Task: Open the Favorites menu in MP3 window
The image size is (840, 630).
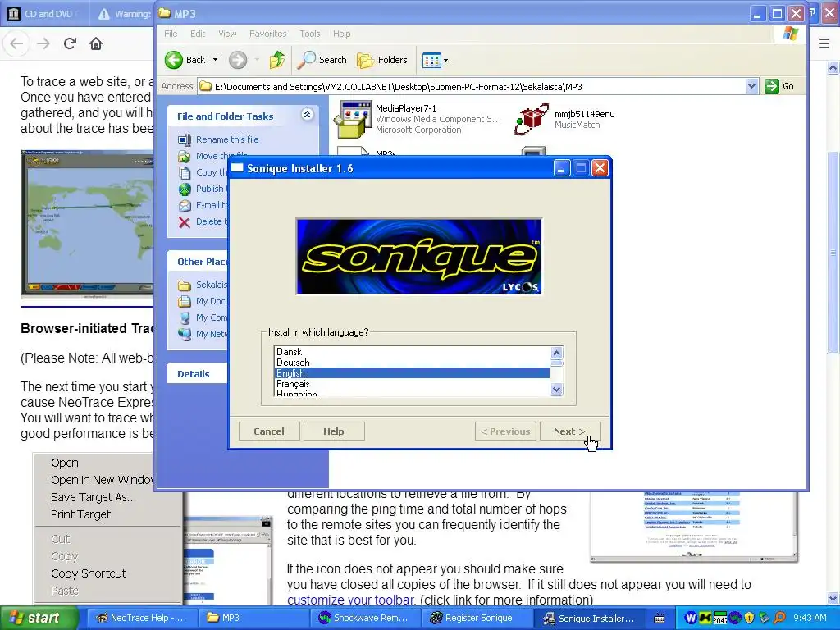Action: click(268, 34)
